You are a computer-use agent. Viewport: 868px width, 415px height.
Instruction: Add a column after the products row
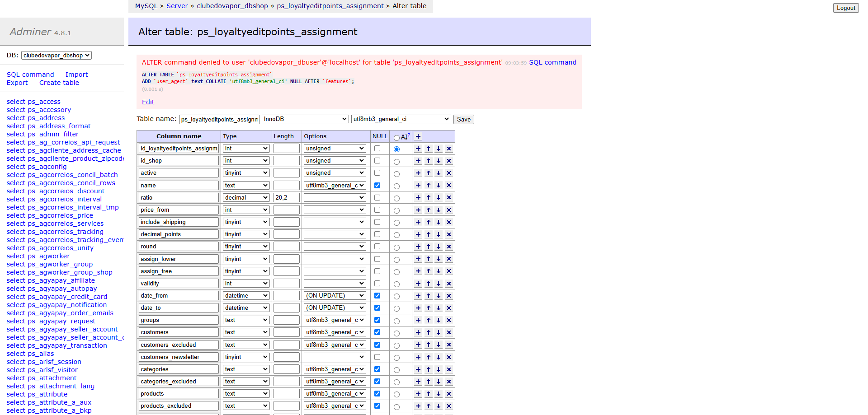click(x=418, y=394)
